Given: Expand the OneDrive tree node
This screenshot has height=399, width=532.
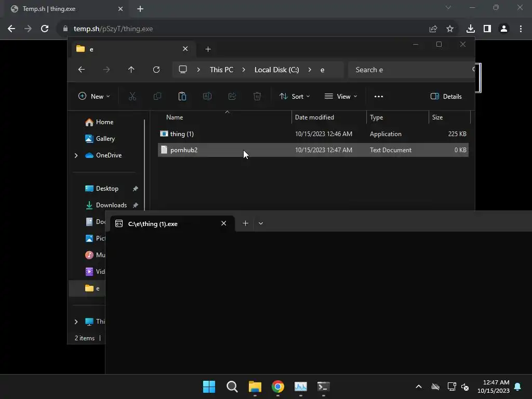Looking at the screenshot, I should (x=76, y=155).
